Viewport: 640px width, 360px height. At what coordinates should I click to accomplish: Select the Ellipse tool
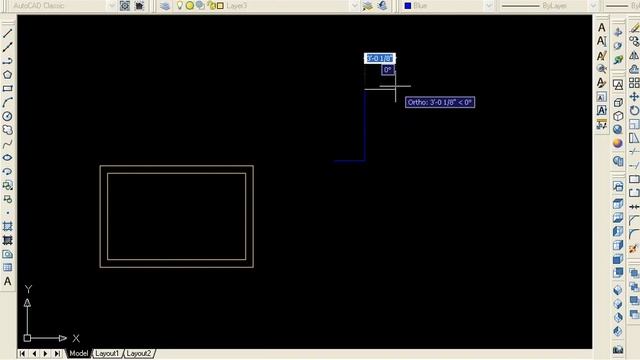click(7, 158)
